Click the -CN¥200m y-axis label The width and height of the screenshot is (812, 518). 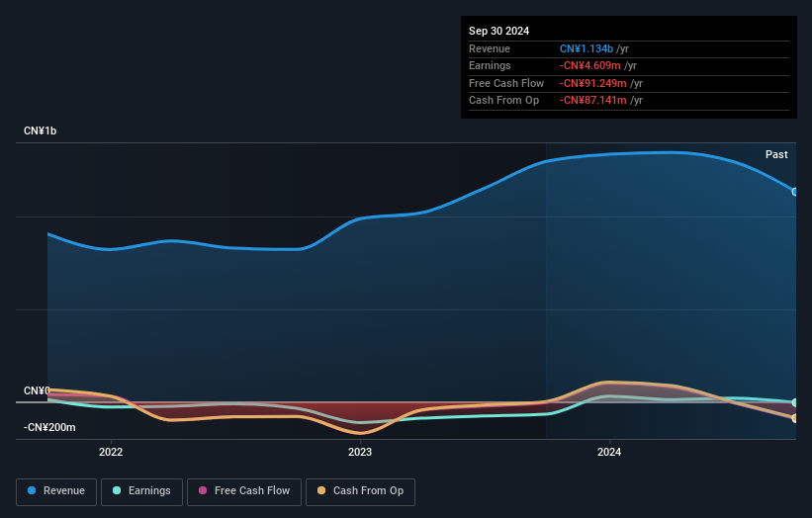click(x=49, y=427)
